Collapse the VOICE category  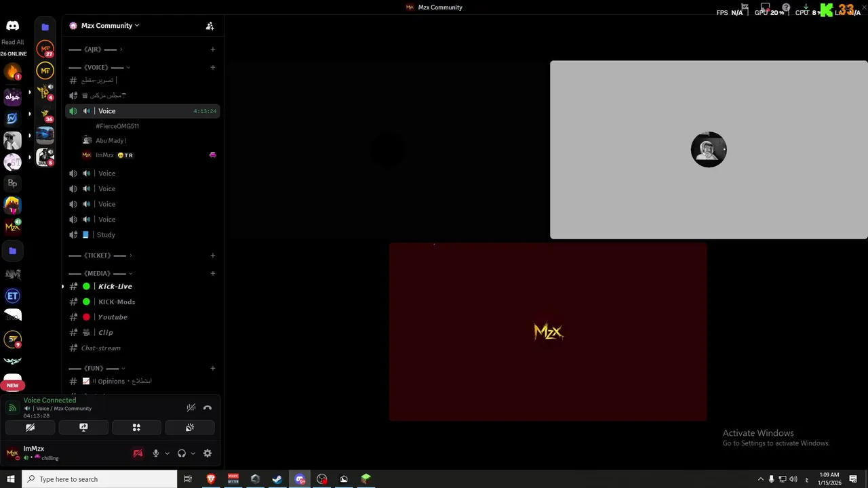(x=99, y=67)
